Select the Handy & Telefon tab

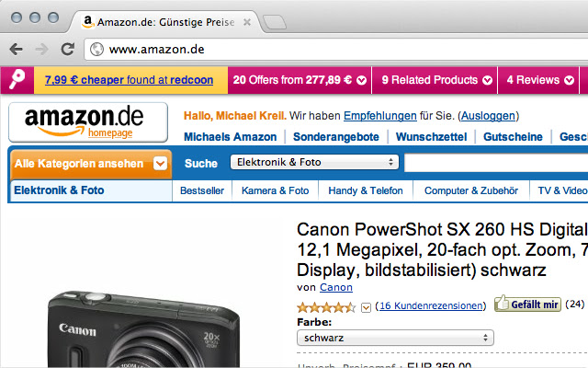point(366,190)
